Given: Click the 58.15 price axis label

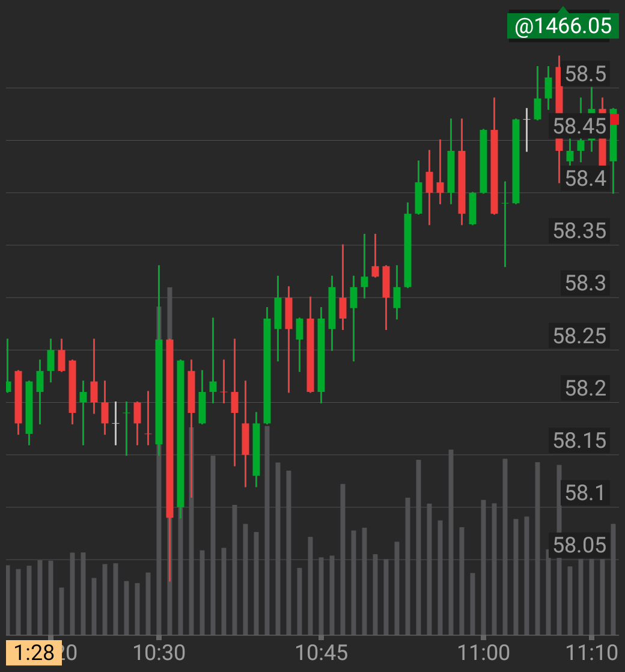Looking at the screenshot, I should pyautogui.click(x=579, y=441).
